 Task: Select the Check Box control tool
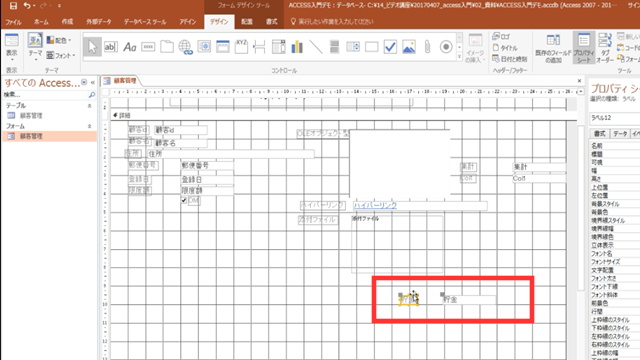click(390, 47)
